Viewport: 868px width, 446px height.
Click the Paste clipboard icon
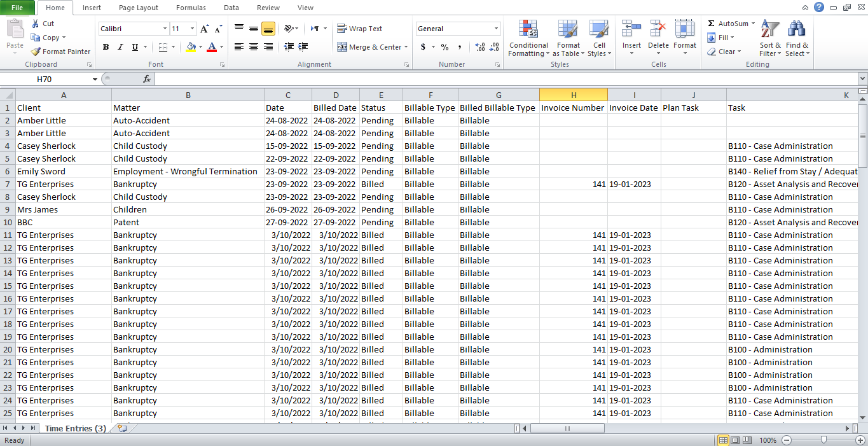(15, 29)
